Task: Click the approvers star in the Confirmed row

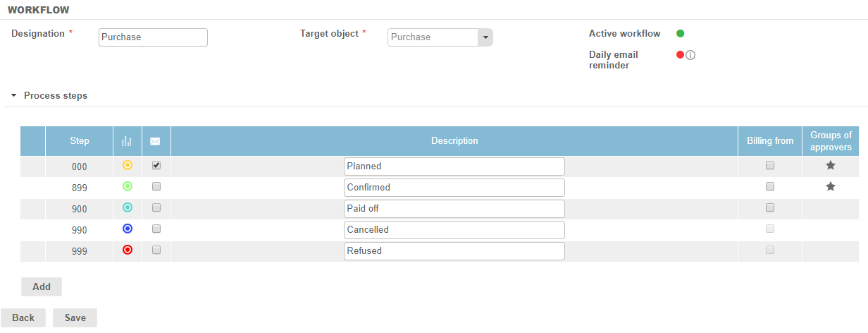Action: pos(831,187)
